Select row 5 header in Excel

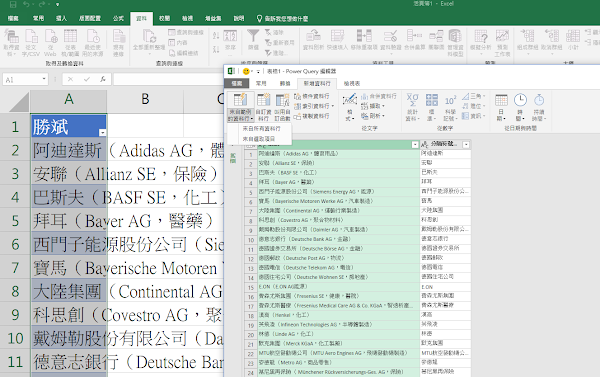point(15,221)
